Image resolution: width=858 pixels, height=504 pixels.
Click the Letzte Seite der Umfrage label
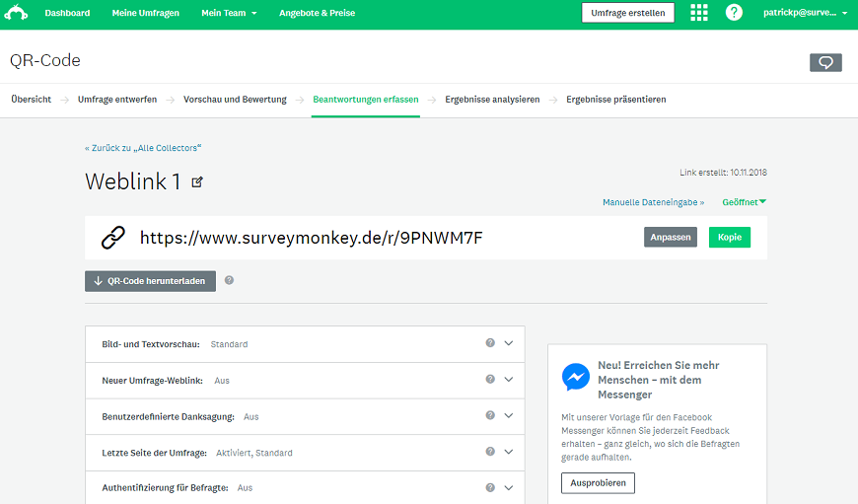coord(154,453)
